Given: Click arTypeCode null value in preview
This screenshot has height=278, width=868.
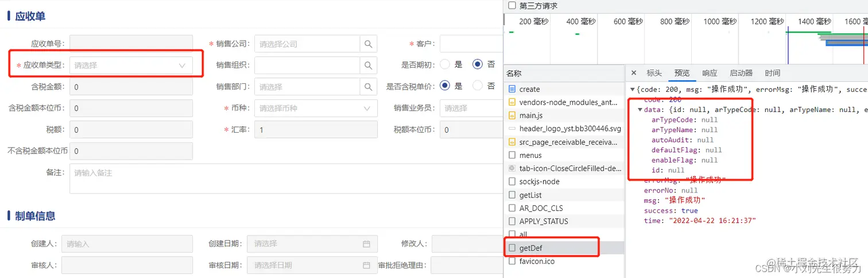Looking at the screenshot, I should click(x=710, y=120).
